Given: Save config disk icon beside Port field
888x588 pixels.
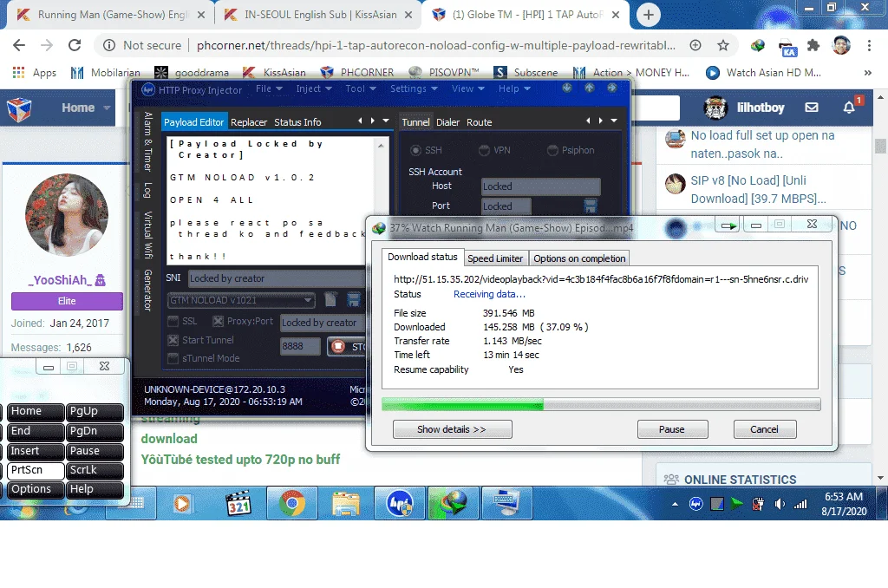Looking at the screenshot, I should coord(590,205).
